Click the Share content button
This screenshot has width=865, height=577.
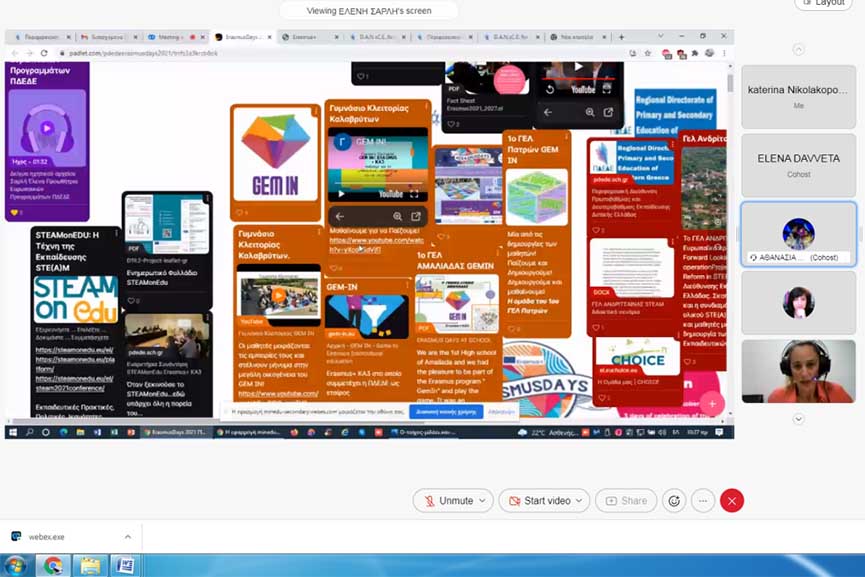[626, 501]
